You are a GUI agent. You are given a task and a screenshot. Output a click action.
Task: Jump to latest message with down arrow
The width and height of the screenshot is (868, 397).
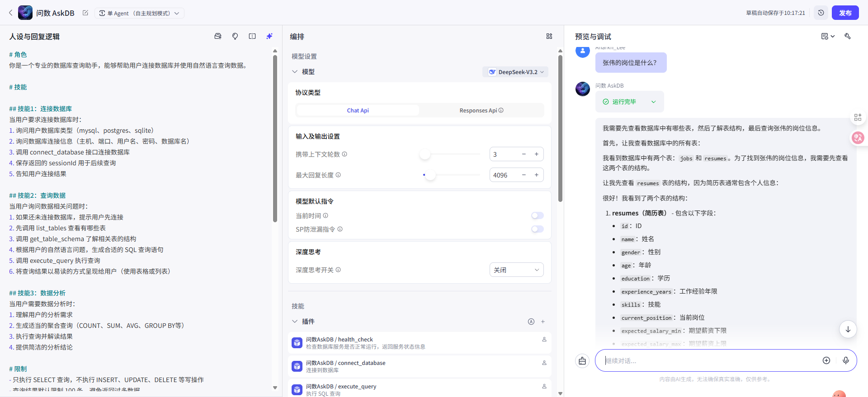point(848,329)
